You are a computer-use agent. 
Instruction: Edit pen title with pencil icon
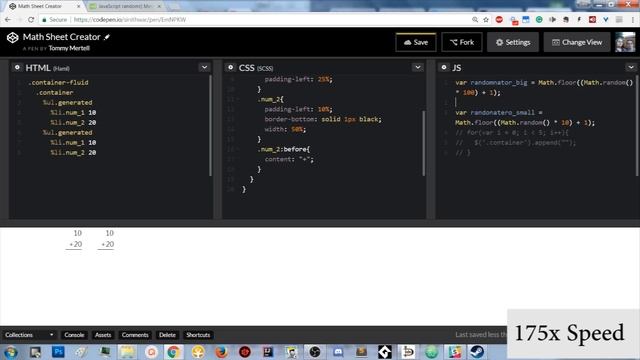click(x=107, y=37)
